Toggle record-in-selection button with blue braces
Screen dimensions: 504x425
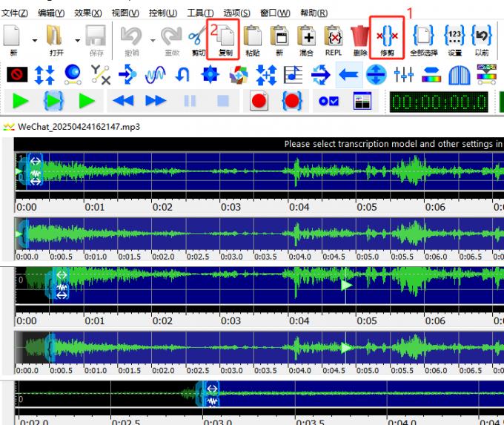pyautogui.click(x=292, y=101)
